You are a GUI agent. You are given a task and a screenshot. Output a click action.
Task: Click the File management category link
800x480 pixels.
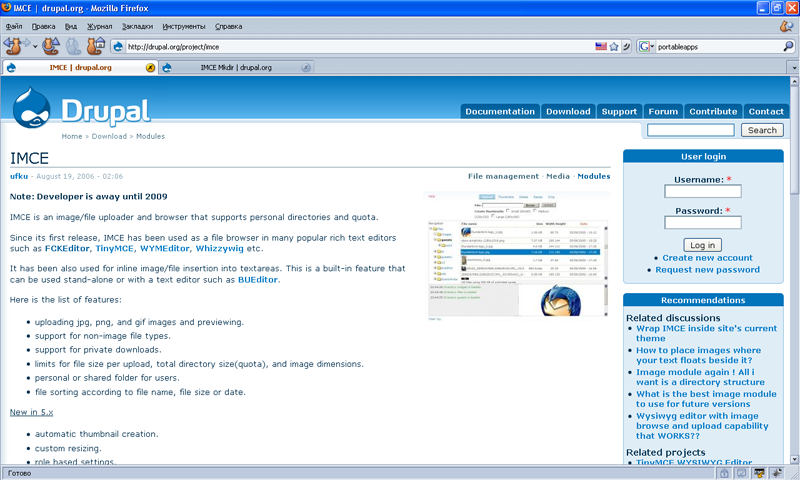[x=503, y=176]
